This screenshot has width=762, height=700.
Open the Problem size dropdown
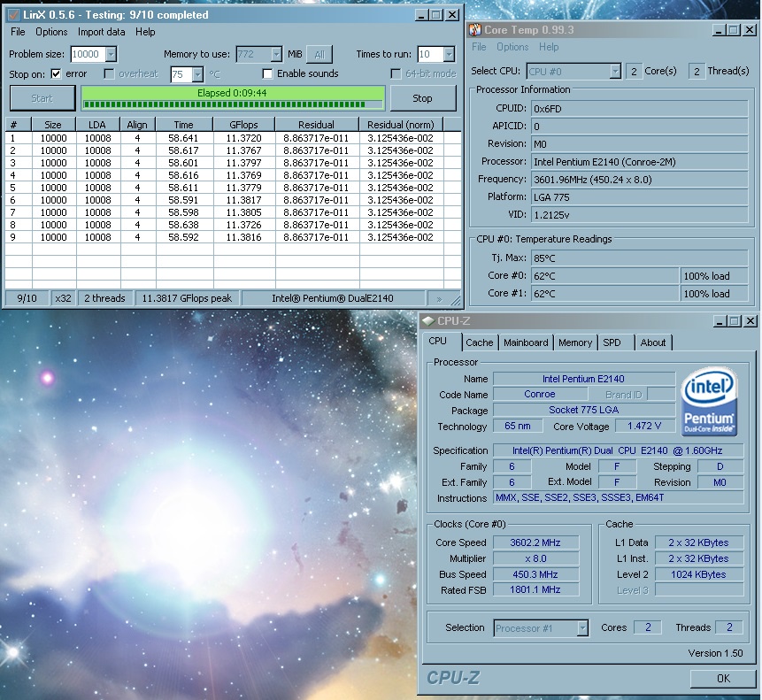(x=111, y=55)
